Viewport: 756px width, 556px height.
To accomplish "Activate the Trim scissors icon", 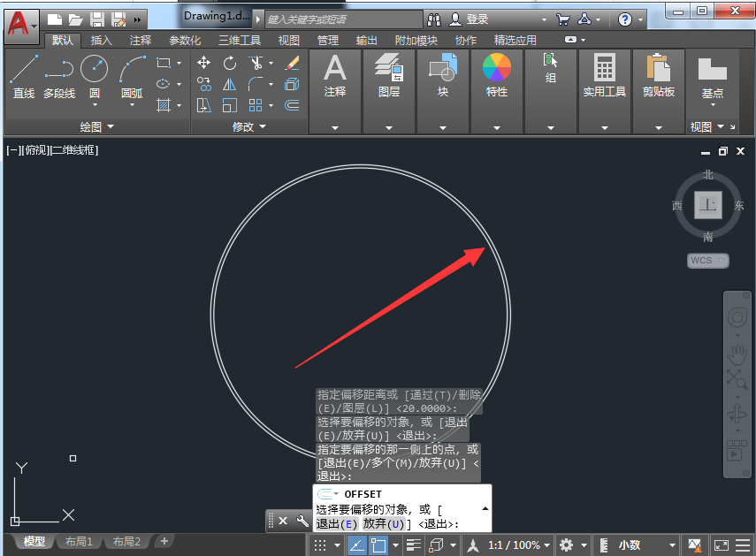I will 256,63.
